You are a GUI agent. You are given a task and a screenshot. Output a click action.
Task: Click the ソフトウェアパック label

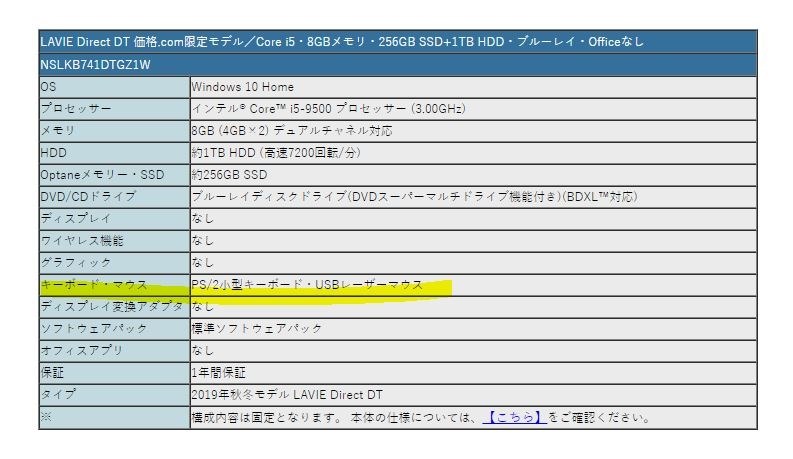pyautogui.click(x=94, y=329)
